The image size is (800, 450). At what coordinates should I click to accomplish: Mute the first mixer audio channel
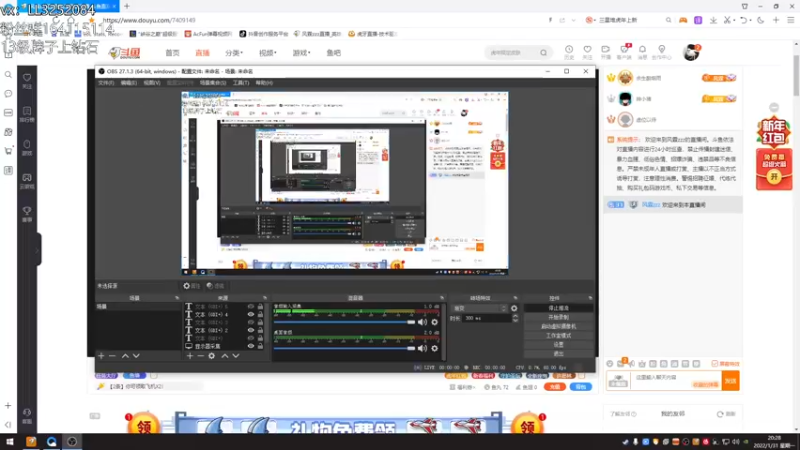click(x=422, y=322)
